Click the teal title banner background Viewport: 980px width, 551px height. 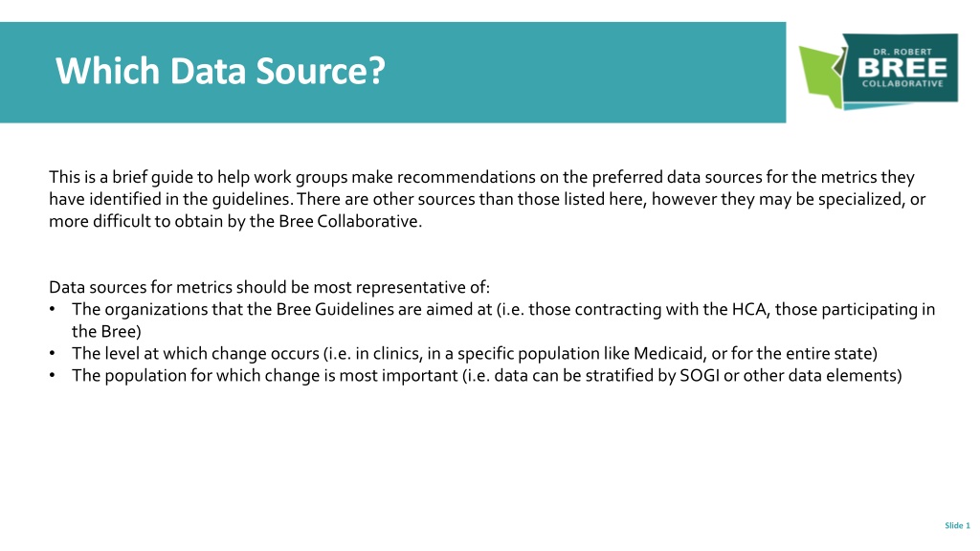(392, 73)
